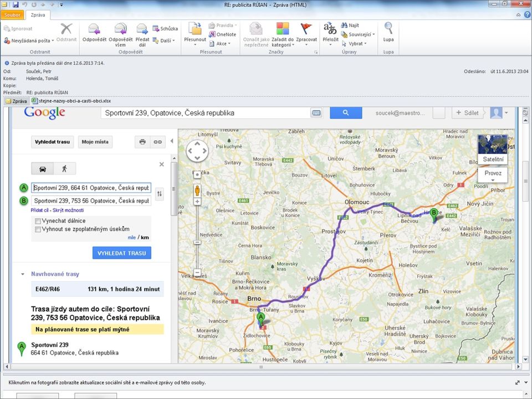Click the Odstranit (delete) X icon
The image size is (532, 399).
66,29
